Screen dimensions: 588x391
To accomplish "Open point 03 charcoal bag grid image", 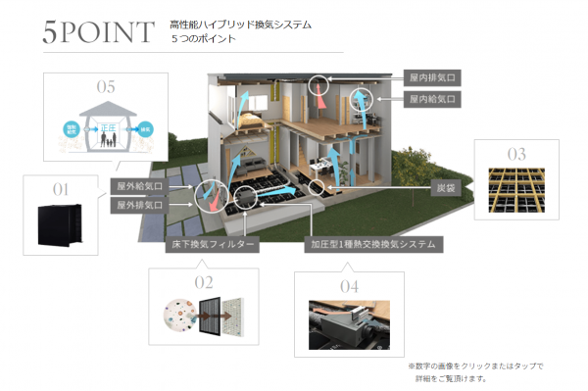I will (x=516, y=190).
